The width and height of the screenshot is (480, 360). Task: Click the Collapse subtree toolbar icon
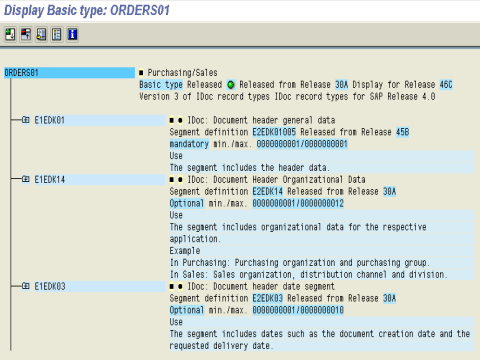[26, 34]
